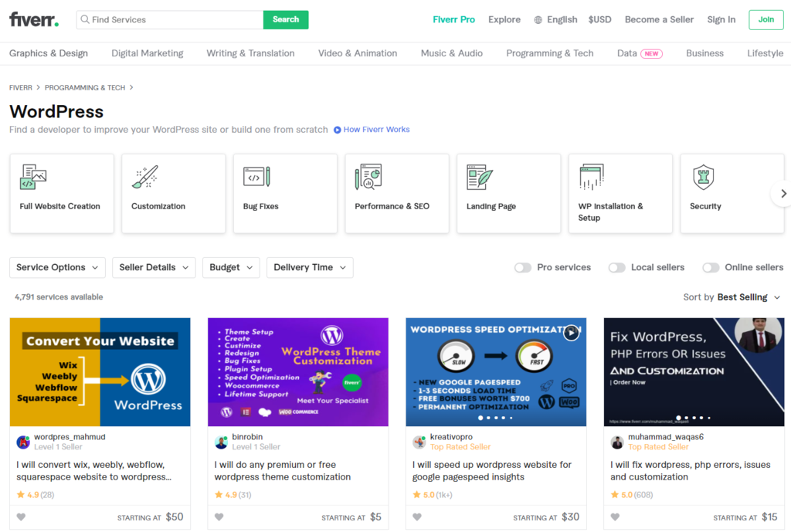791x532 pixels.
Task: Click the WP Installation & Setup icon
Action: tap(593, 176)
